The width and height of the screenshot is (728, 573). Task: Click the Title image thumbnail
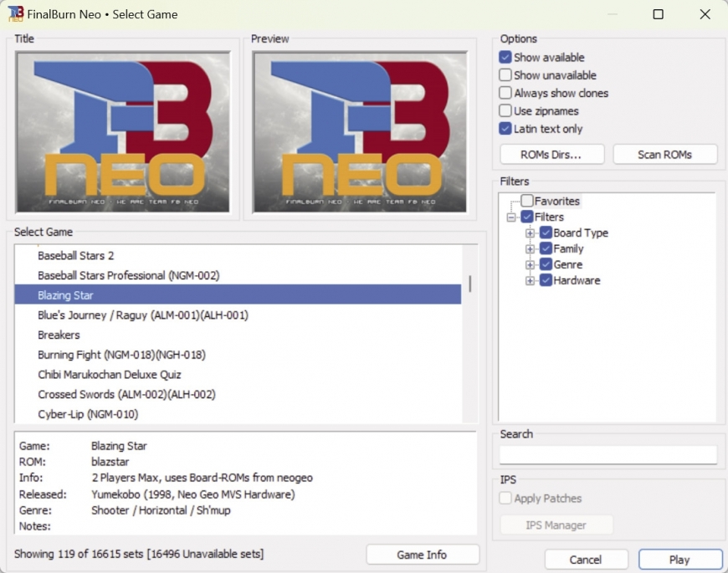click(122, 132)
